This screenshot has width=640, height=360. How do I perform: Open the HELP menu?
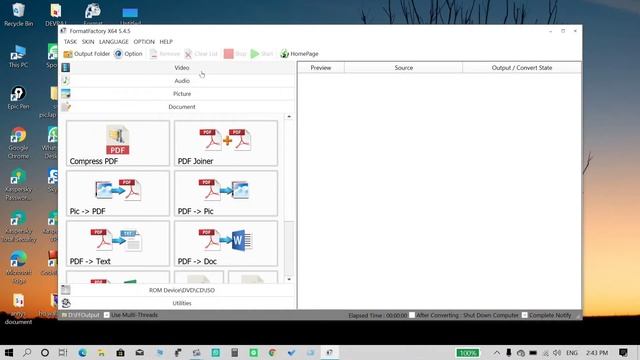pos(166,42)
